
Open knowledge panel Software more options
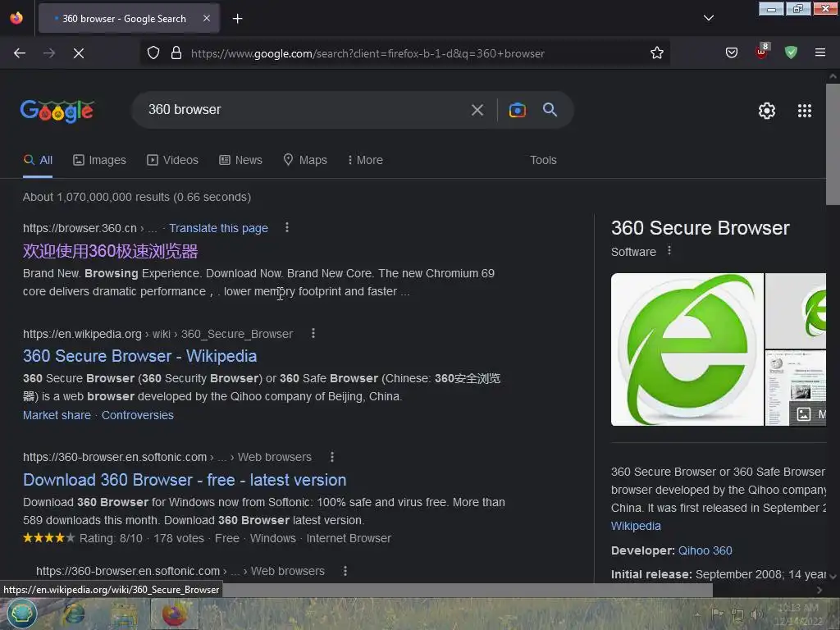click(x=669, y=251)
